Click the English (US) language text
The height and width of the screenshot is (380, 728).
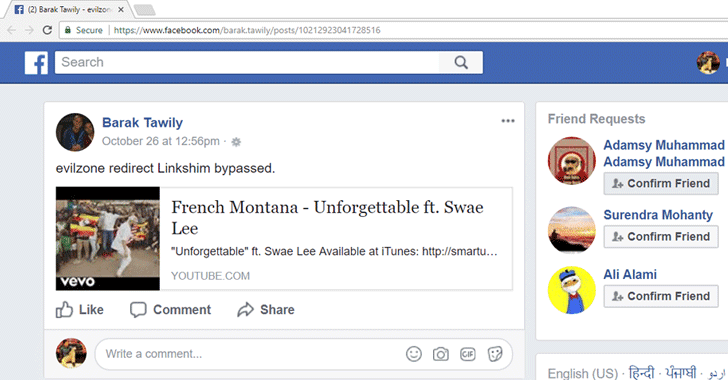583,373
